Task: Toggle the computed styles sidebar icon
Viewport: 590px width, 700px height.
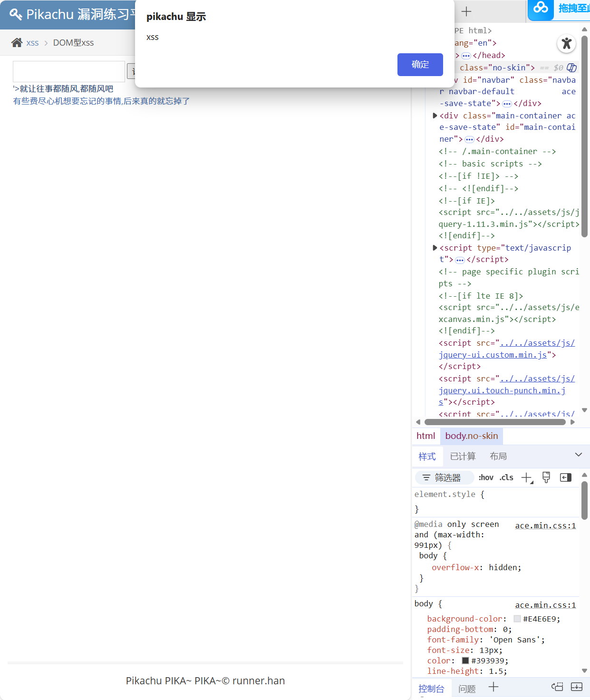Action: click(566, 477)
